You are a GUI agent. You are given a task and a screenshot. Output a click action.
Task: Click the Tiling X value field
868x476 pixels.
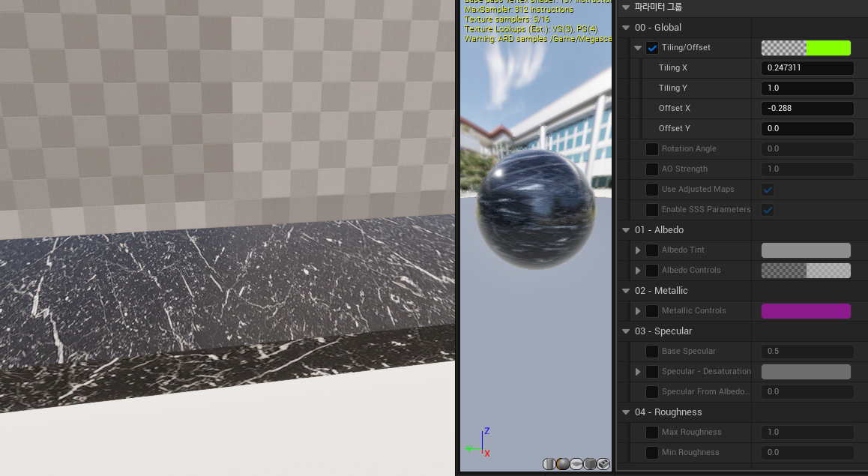[808, 68]
